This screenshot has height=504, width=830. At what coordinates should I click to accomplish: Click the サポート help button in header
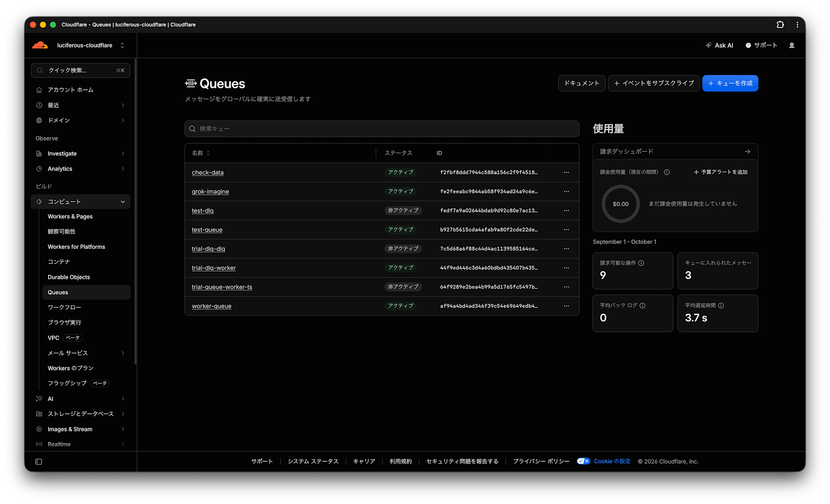click(761, 45)
